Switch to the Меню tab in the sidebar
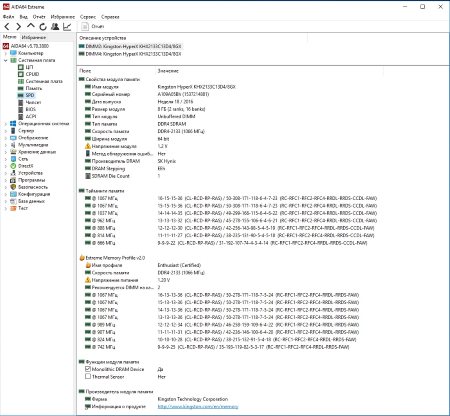This screenshot has height=416, width=450. click(x=10, y=37)
